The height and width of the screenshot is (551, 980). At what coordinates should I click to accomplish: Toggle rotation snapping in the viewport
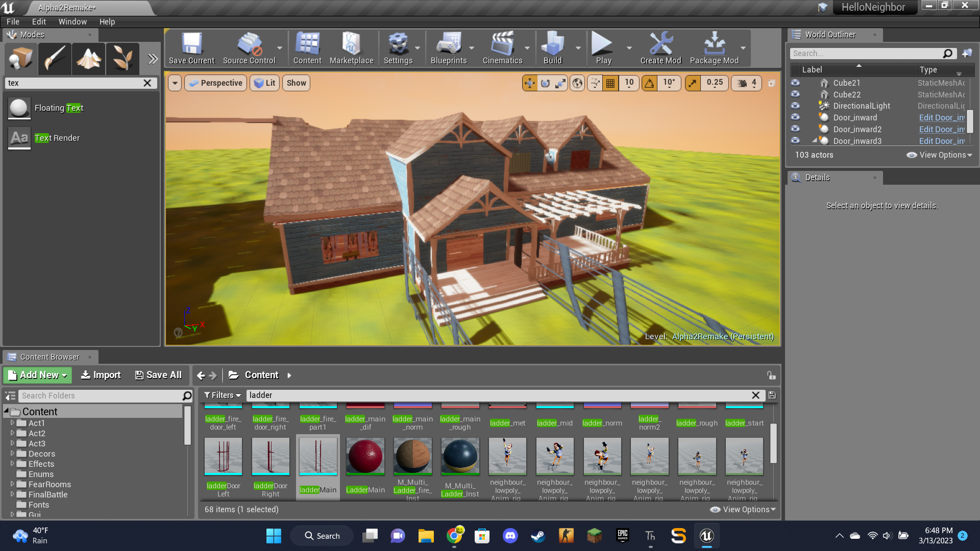[649, 83]
